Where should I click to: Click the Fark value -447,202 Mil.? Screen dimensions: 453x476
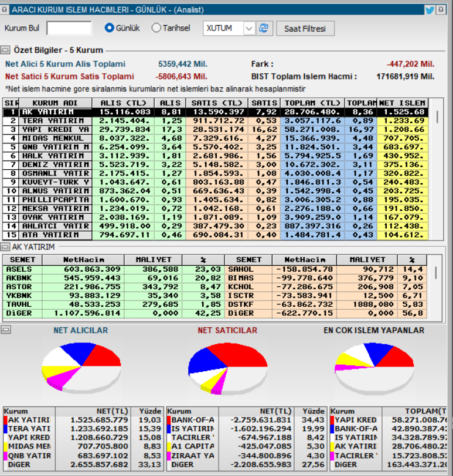tap(410, 64)
